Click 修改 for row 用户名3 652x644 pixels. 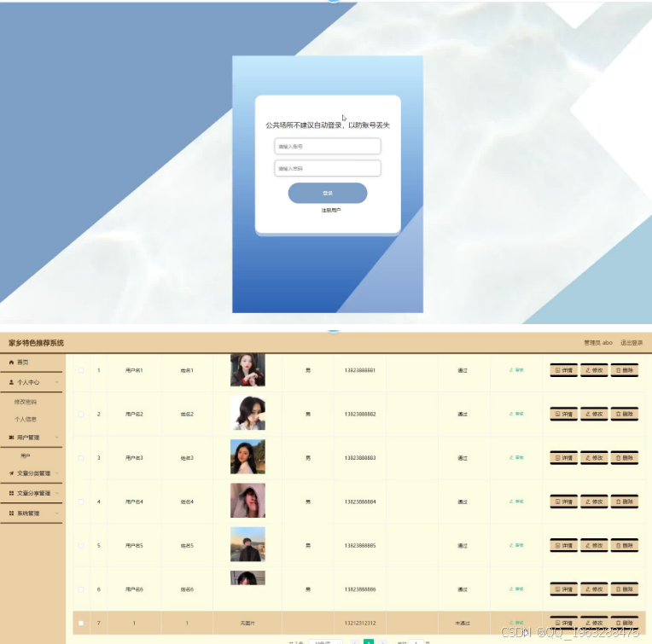(594, 458)
